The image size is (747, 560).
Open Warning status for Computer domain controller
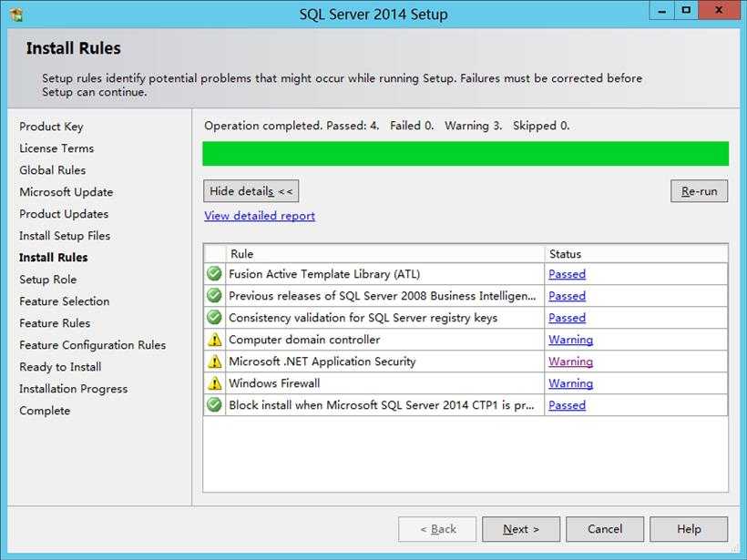571,340
